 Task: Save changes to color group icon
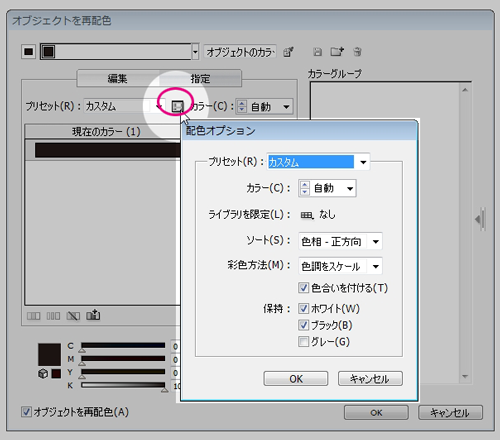(x=317, y=52)
